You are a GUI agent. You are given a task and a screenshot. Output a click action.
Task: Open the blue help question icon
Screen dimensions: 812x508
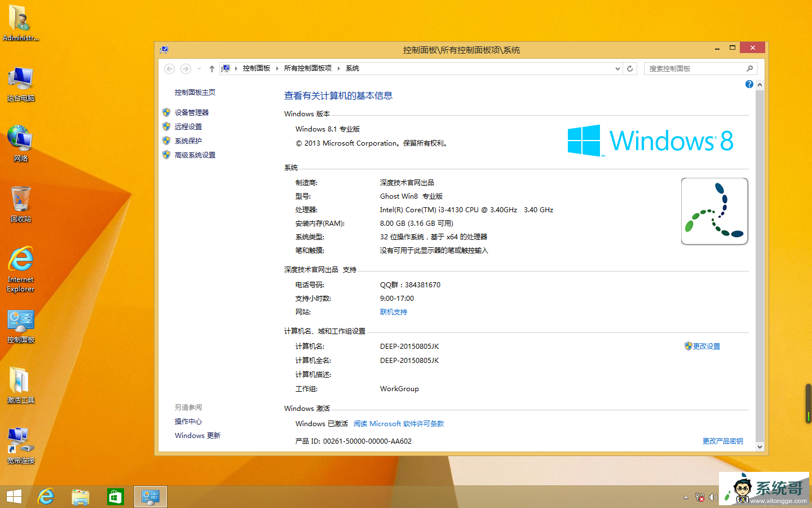749,84
